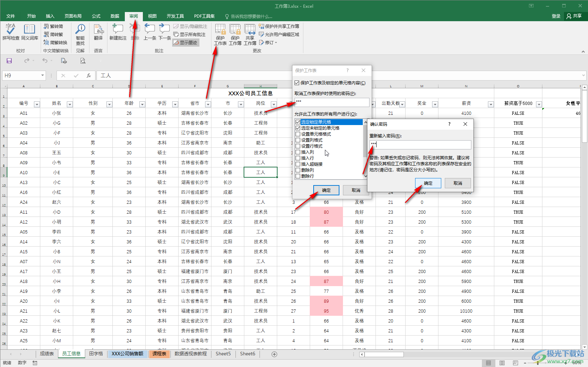The height and width of the screenshot is (367, 588).
Task: Open the 学历 column filter dropdown
Action: pos(175,104)
